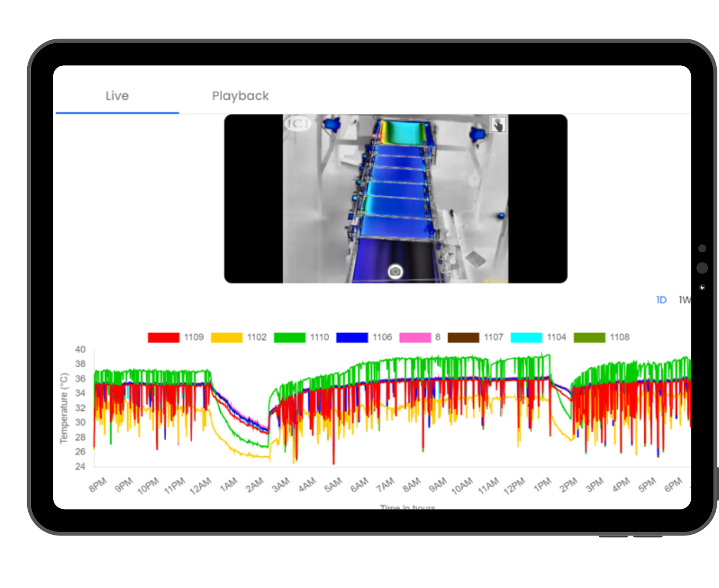Click the 12AM label on time axis
The image size is (719, 588).
(x=201, y=485)
